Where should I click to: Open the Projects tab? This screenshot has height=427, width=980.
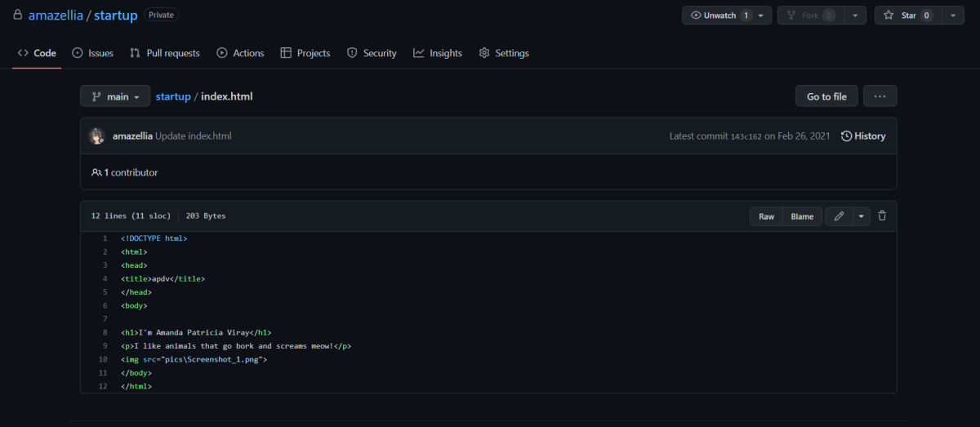305,53
